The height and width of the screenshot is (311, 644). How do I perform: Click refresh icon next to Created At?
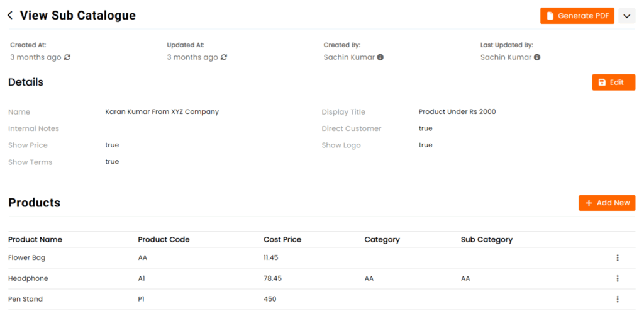pyautogui.click(x=67, y=57)
